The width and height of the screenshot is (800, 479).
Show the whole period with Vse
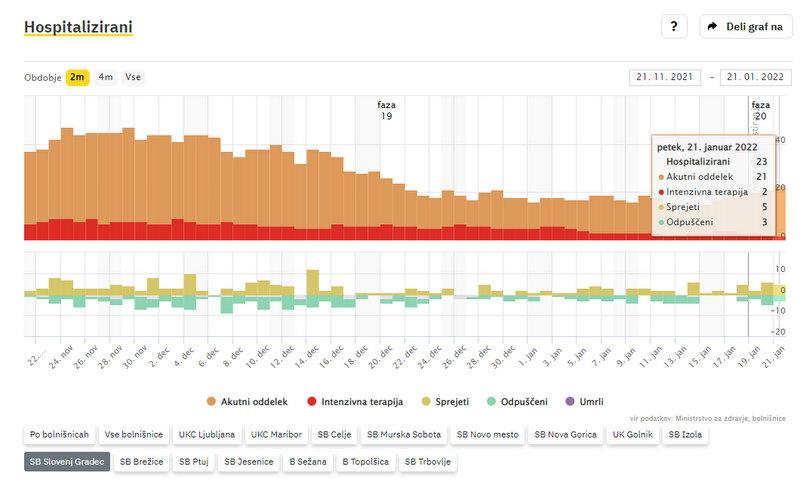132,77
